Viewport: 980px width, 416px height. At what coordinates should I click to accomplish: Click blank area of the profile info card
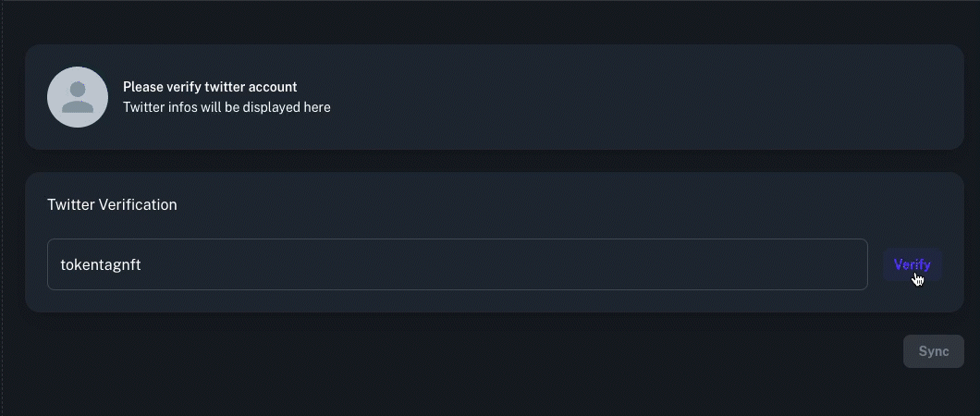tap(625, 97)
